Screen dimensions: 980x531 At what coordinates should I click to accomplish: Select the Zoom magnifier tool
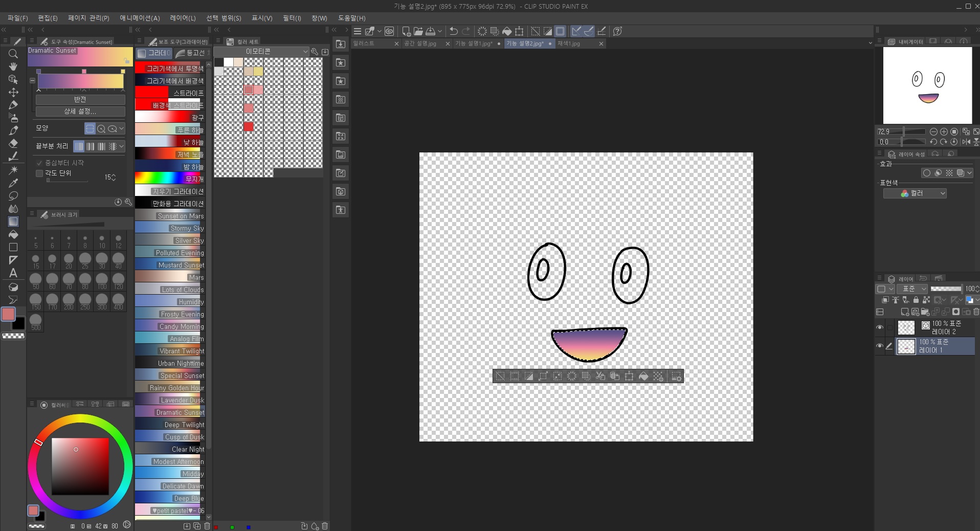13,54
